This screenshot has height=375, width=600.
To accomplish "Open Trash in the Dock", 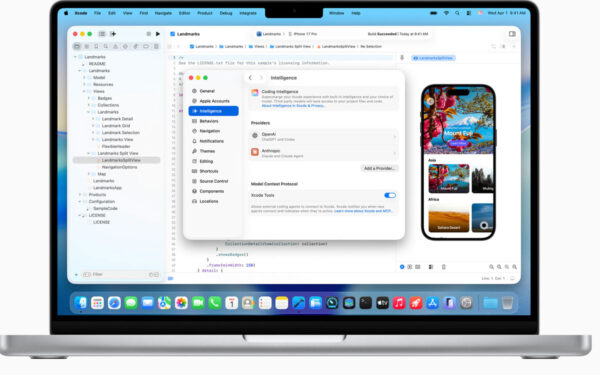I will pyautogui.click(x=507, y=303).
